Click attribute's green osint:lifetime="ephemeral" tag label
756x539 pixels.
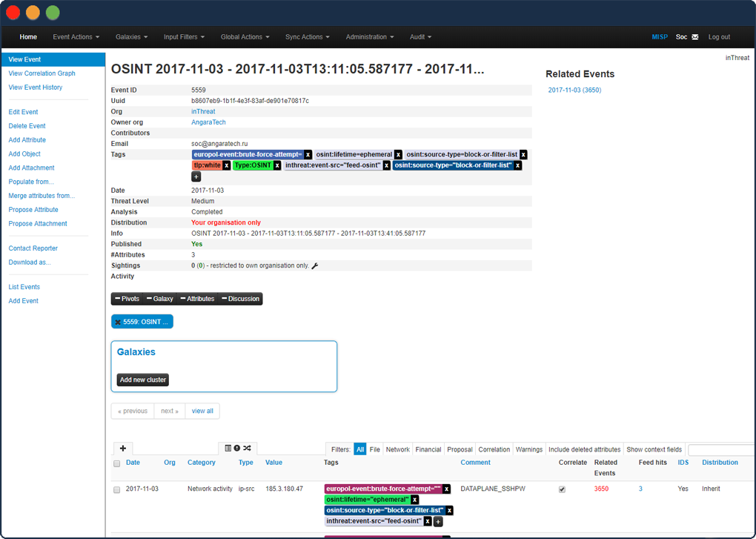tap(368, 500)
